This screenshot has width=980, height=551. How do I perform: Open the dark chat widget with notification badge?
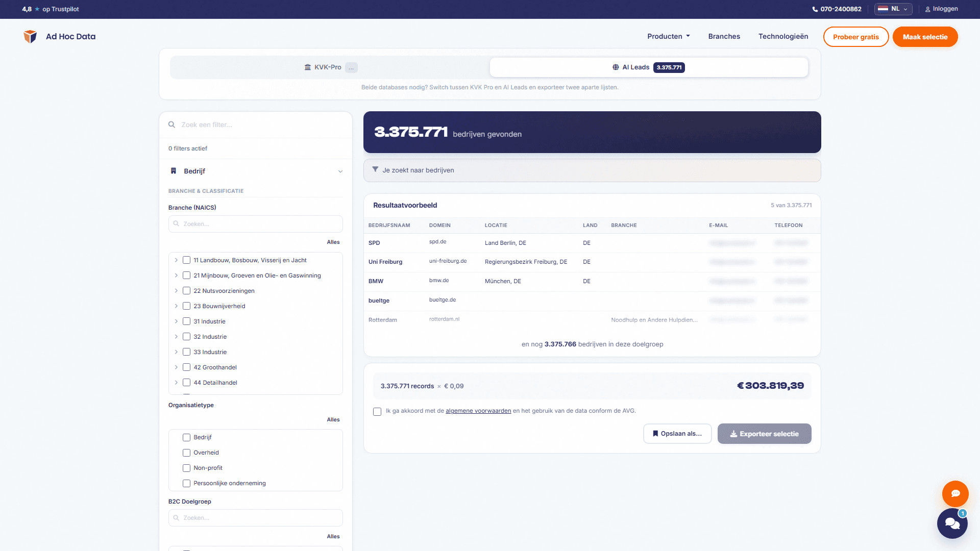pyautogui.click(x=952, y=523)
